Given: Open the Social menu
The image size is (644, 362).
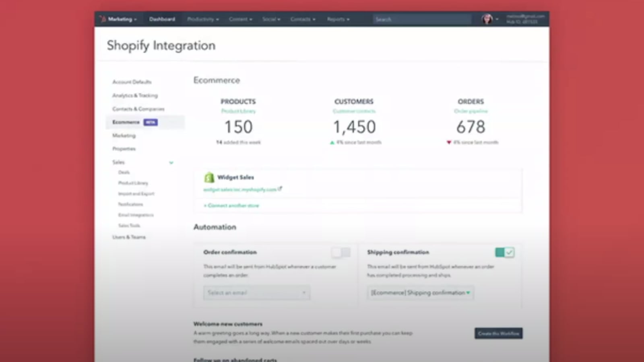Looking at the screenshot, I should tap(271, 19).
